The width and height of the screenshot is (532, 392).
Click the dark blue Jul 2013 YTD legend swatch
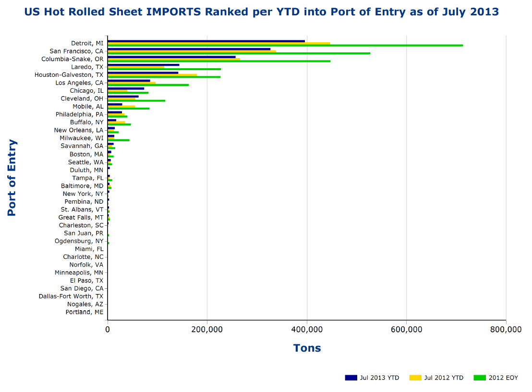[351, 378]
